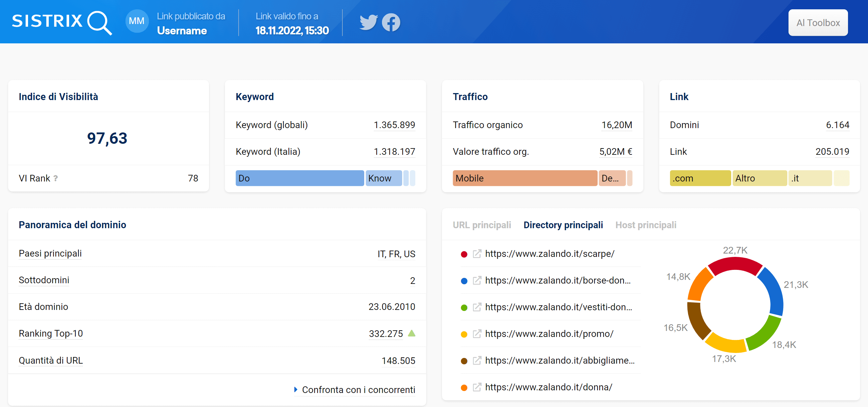Screen dimensions: 868x407
Task: Open the https://www.zalando.it/donna/ directory link
Action: pos(549,387)
